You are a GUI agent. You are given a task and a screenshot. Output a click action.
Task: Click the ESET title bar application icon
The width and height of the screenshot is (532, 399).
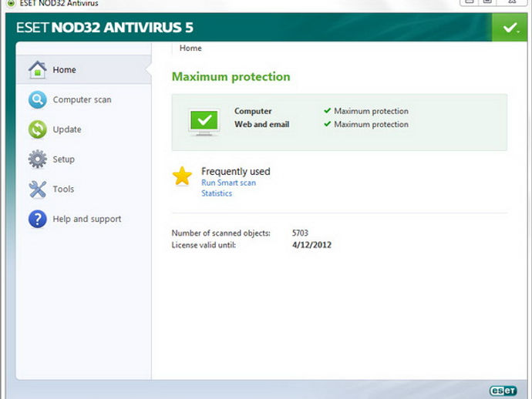point(11,3)
